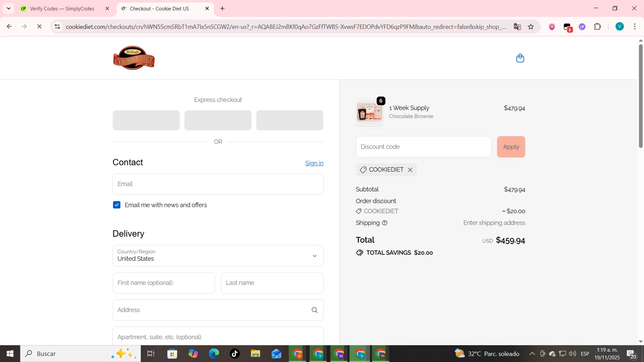644x362 pixels.
Task: Toggle Email me with news and offers
Action: 117,205
